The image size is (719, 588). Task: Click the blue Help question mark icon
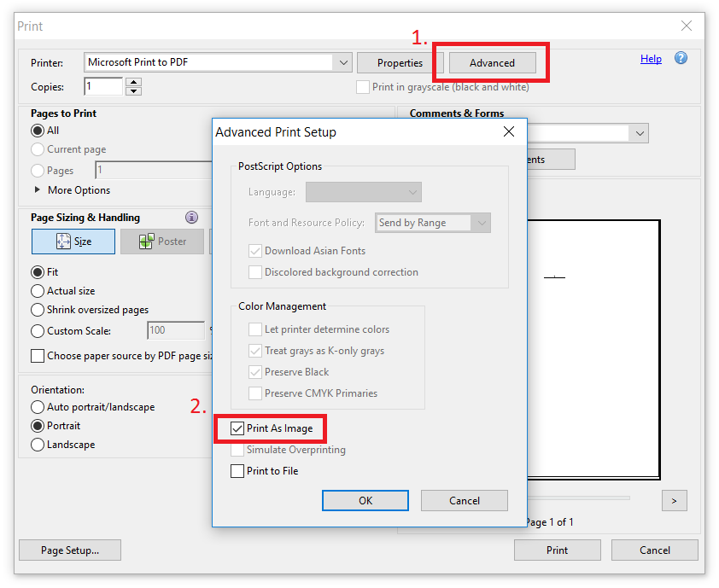pos(681,58)
